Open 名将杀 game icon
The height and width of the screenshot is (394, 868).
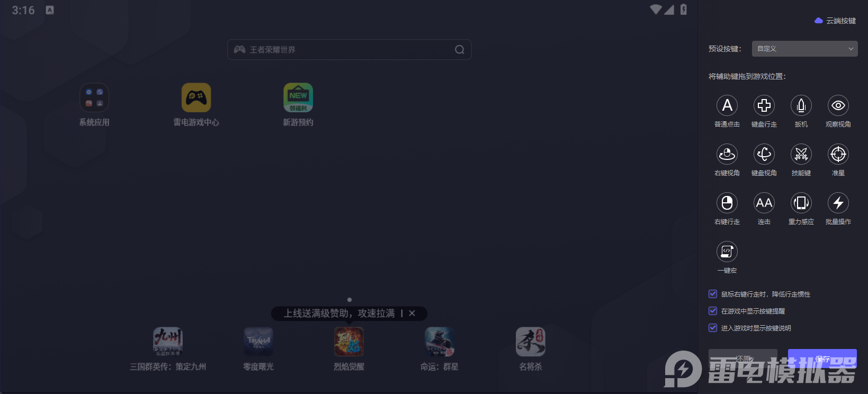click(531, 342)
